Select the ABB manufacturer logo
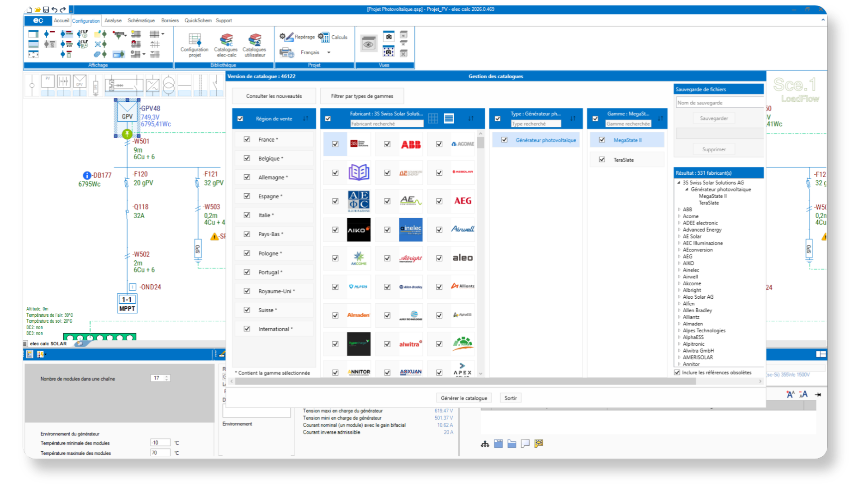 pyautogui.click(x=411, y=144)
